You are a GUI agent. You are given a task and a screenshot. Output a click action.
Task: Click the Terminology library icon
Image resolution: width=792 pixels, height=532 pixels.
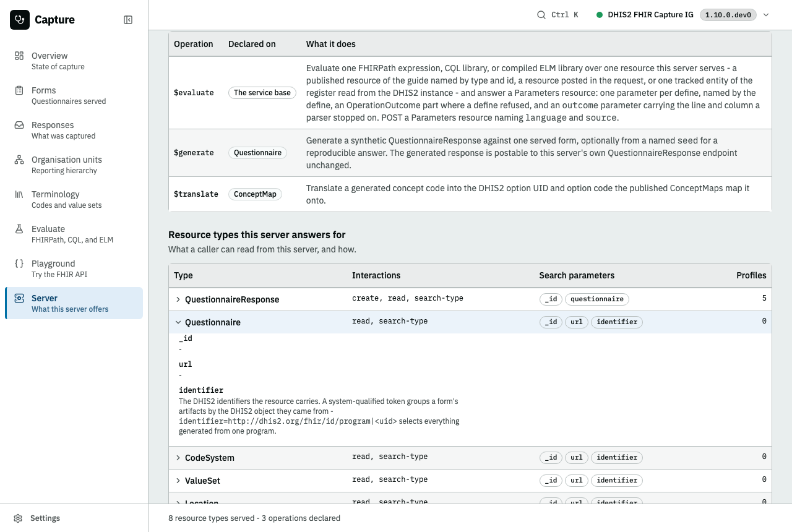click(x=19, y=194)
